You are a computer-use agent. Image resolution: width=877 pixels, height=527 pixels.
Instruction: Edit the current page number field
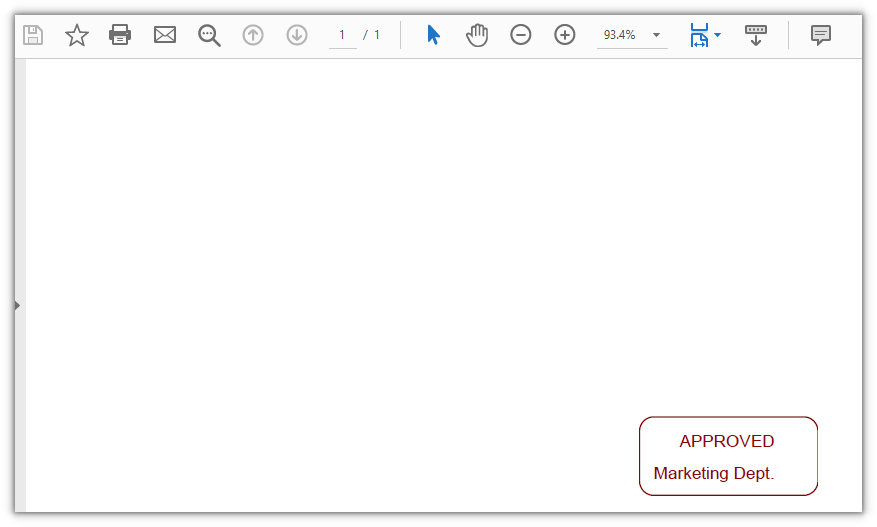342,35
